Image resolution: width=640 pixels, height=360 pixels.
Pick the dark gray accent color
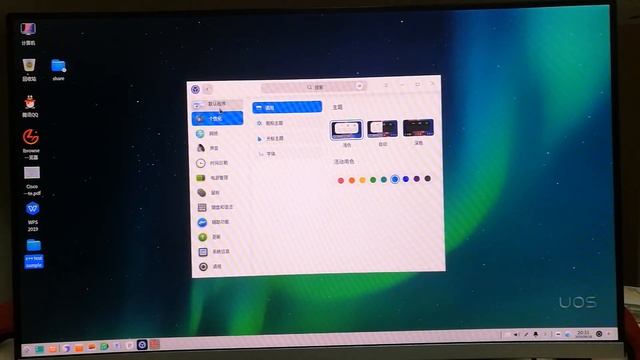coord(427,178)
